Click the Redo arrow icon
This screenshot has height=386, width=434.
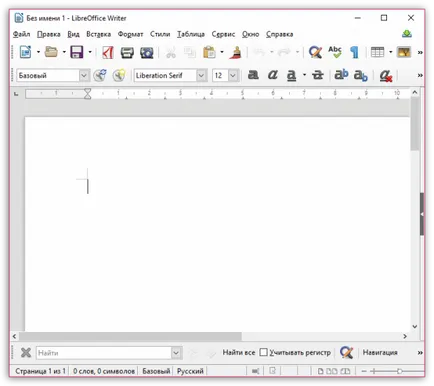click(x=284, y=52)
